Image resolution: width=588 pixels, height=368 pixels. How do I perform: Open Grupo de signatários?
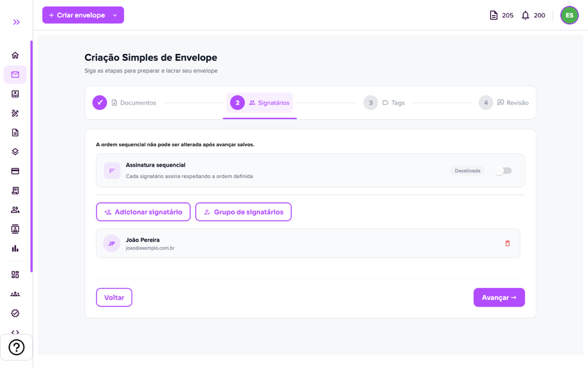pos(243,212)
